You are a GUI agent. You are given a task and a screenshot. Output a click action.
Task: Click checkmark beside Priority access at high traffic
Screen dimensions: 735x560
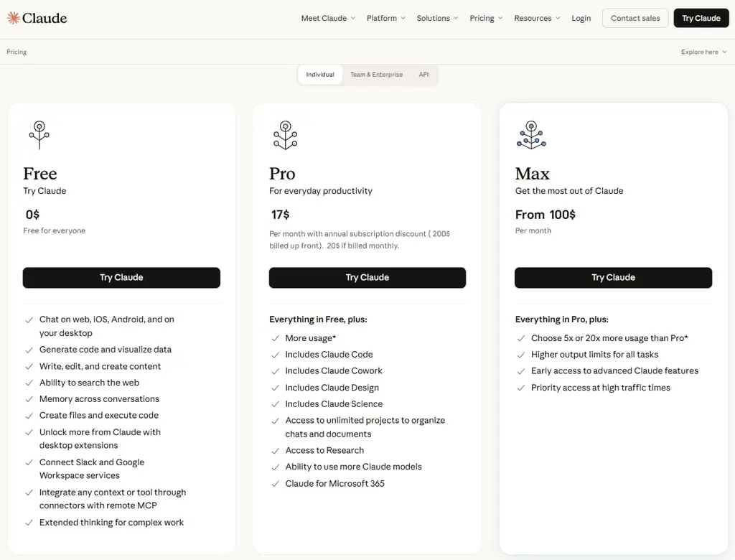(521, 388)
